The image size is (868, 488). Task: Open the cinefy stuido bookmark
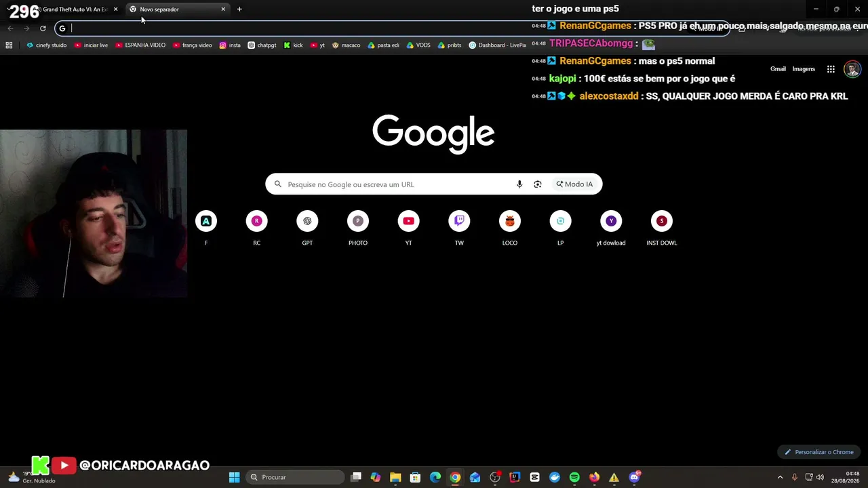(46, 45)
